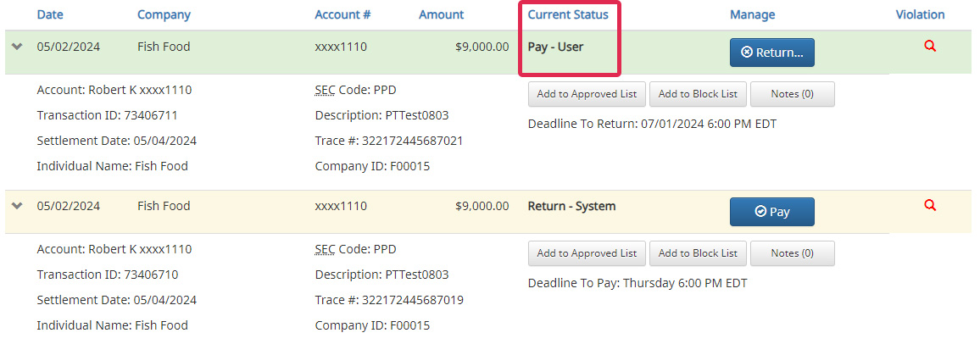The width and height of the screenshot is (980, 344).
Task: Collapse the first Fish Food transaction row
Action: click(17, 47)
